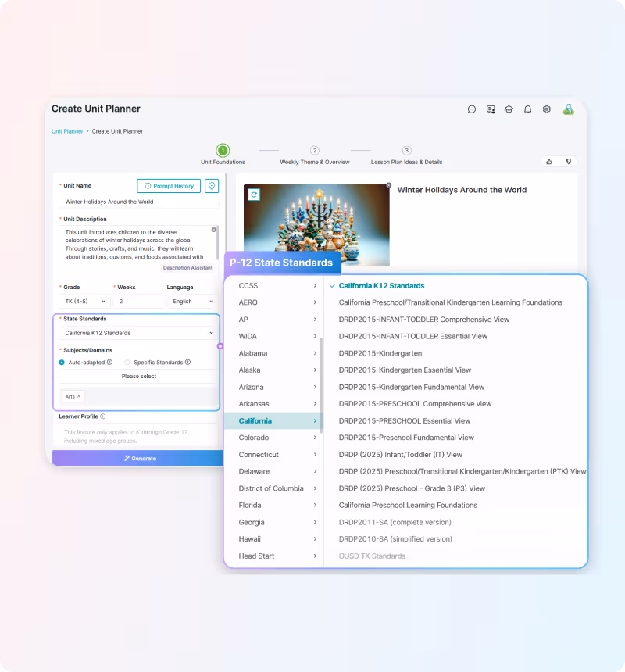Open the feedback message icon in header
The image size is (625, 672).
[491, 109]
